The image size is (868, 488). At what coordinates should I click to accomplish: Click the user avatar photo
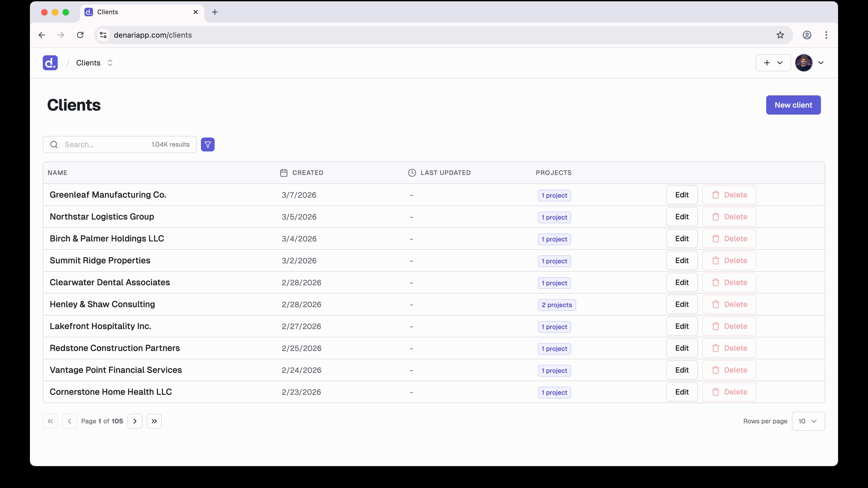coord(804,63)
